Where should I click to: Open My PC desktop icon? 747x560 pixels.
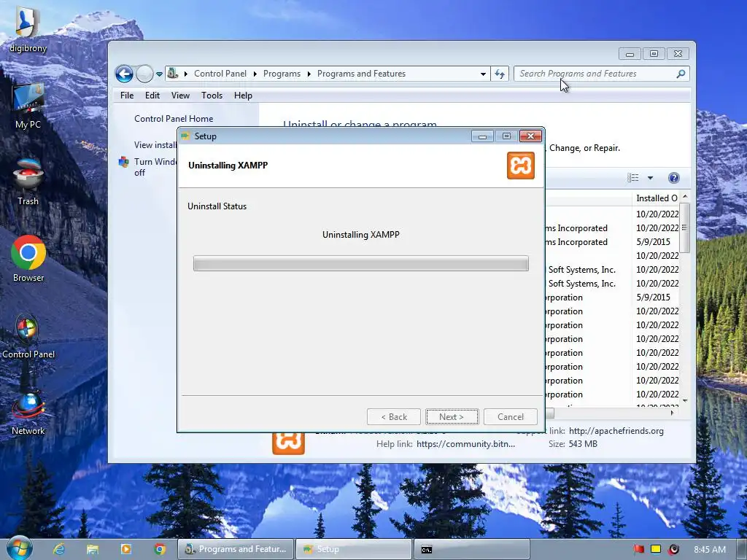pyautogui.click(x=28, y=106)
